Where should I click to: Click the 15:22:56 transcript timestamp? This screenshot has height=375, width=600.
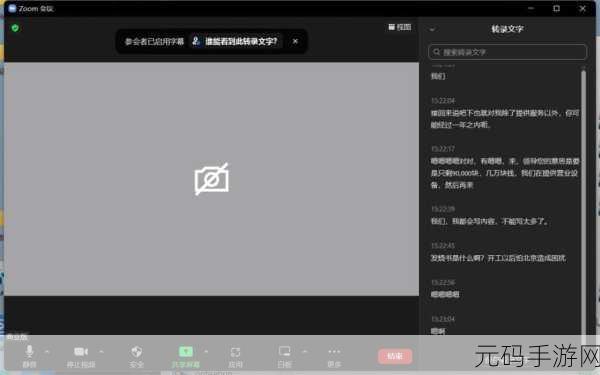(443, 283)
